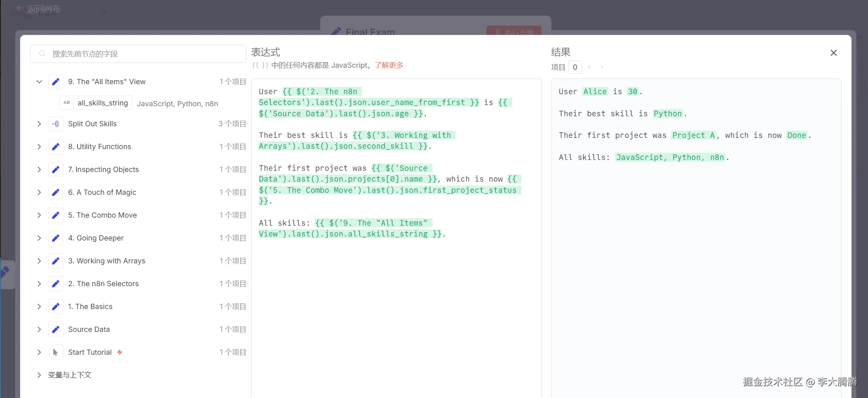This screenshot has height=398, width=868.
Task: Expand the 3. Working with Arrays node
Action: click(x=39, y=261)
